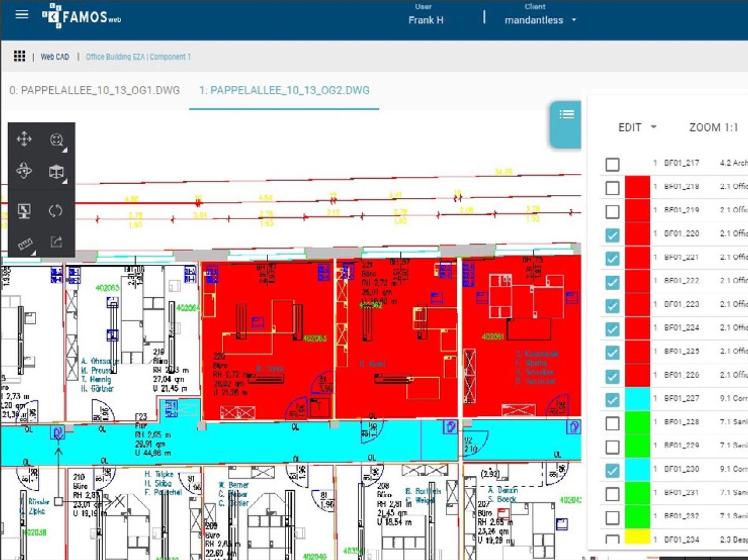Viewport: 748px width, 560px height.
Task: Uncheck room BF01_220 in the list
Action: (612, 234)
